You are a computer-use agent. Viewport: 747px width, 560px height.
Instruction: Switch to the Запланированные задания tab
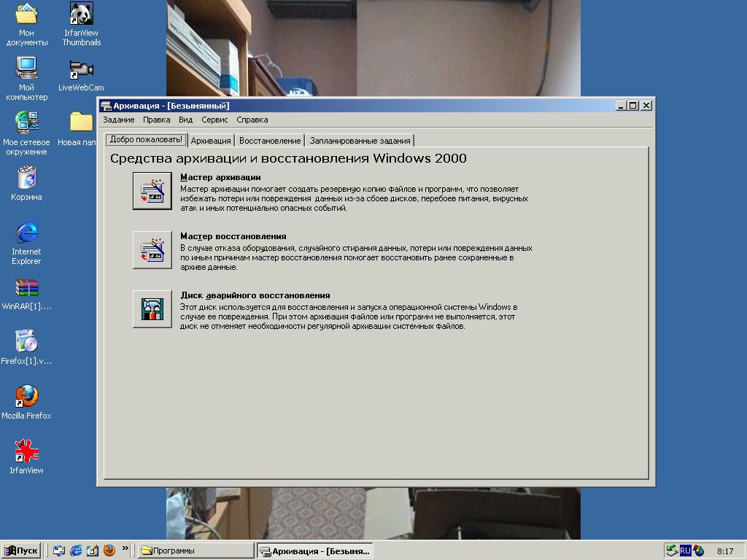pos(360,141)
